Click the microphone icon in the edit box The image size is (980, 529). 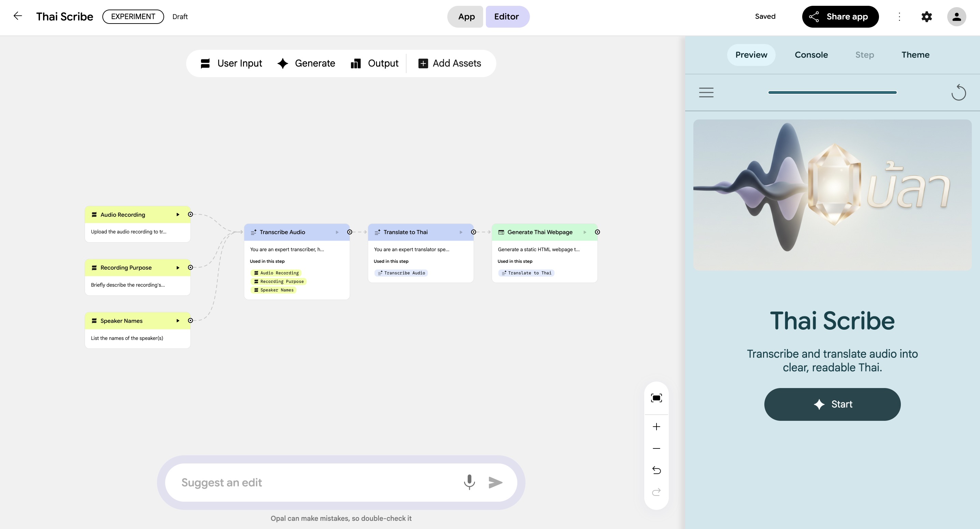pyautogui.click(x=469, y=482)
